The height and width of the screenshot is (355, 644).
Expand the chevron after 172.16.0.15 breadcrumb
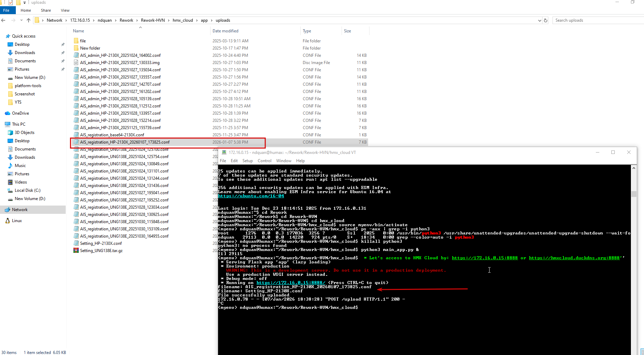(94, 20)
